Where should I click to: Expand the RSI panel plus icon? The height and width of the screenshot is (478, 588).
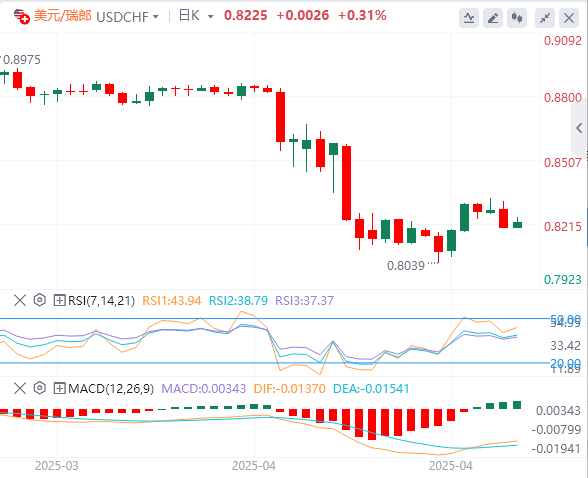59,300
